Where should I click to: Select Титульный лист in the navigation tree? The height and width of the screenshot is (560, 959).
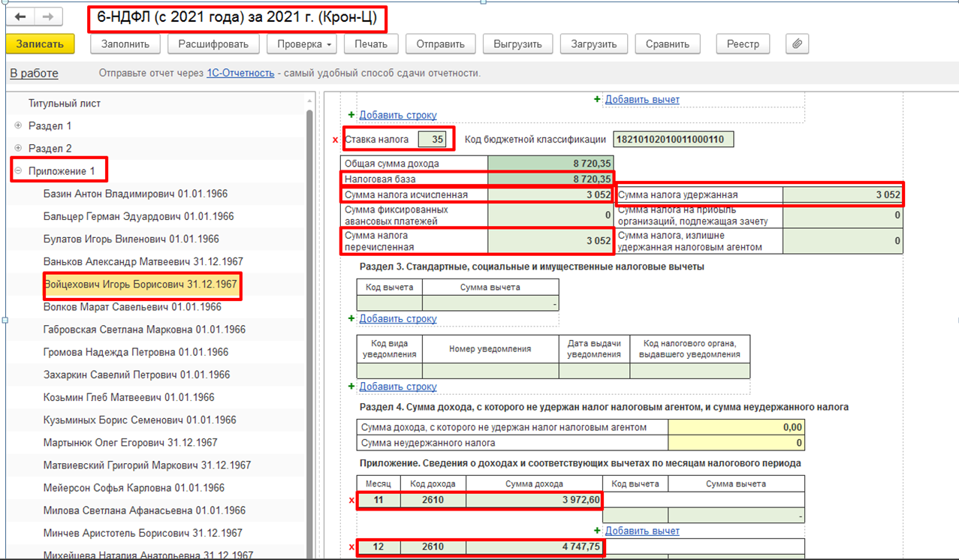[x=65, y=104]
